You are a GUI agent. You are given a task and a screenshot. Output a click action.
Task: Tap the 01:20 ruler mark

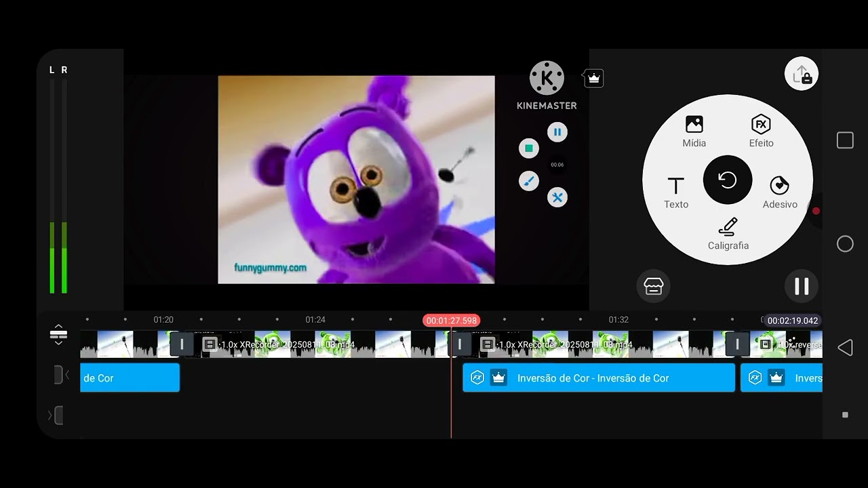coord(163,320)
